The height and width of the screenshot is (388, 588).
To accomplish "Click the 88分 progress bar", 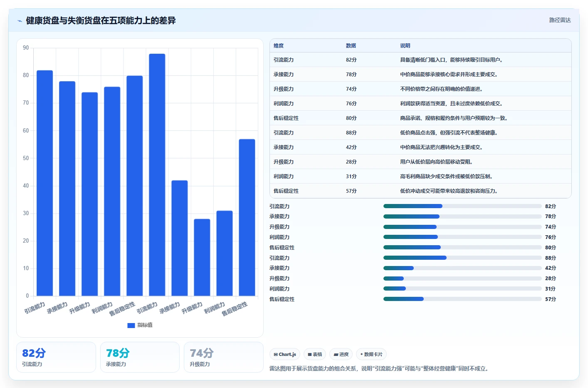I will [462, 258].
